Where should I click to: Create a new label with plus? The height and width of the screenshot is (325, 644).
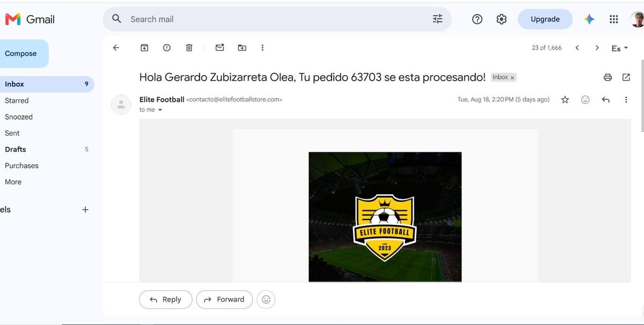pos(85,210)
